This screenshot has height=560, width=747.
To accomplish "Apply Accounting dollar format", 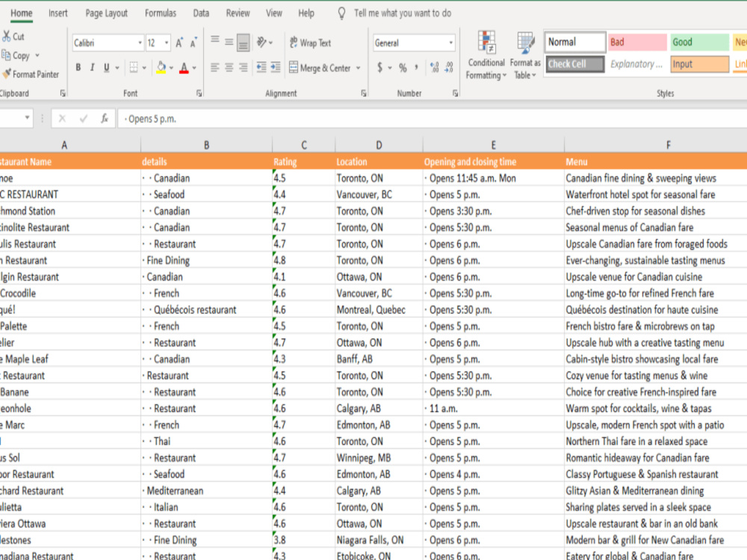I will click(379, 68).
